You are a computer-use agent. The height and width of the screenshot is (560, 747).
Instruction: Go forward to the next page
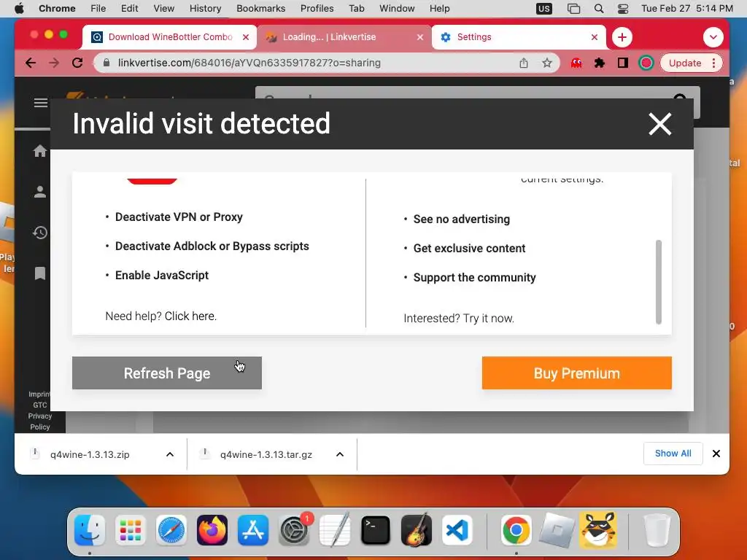click(54, 63)
